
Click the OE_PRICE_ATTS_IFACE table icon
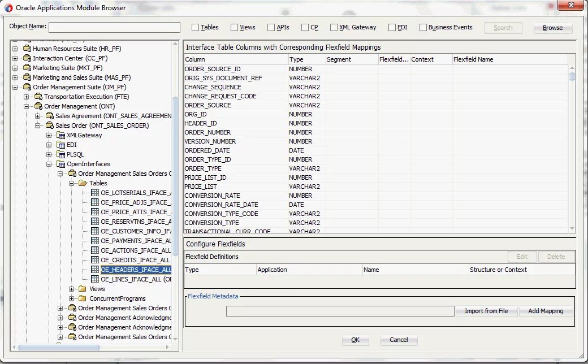point(95,212)
